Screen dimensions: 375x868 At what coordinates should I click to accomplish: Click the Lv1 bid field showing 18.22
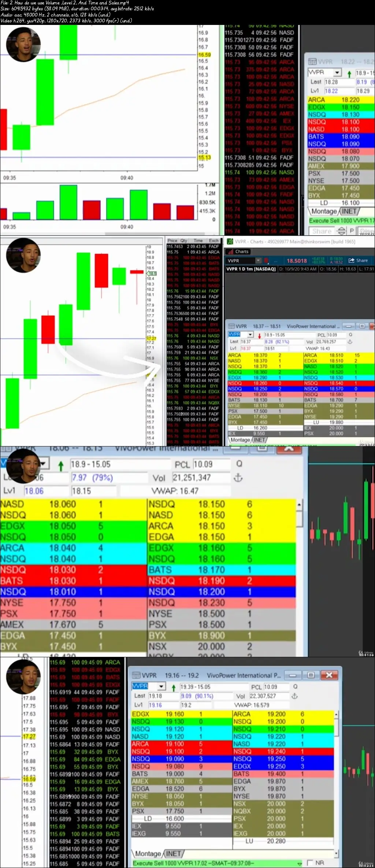click(339, 91)
